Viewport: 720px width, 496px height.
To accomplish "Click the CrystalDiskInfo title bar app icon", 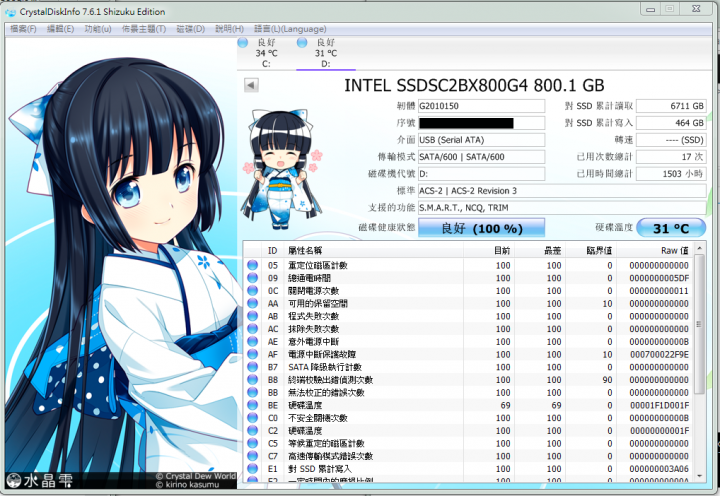I will (x=11, y=12).
